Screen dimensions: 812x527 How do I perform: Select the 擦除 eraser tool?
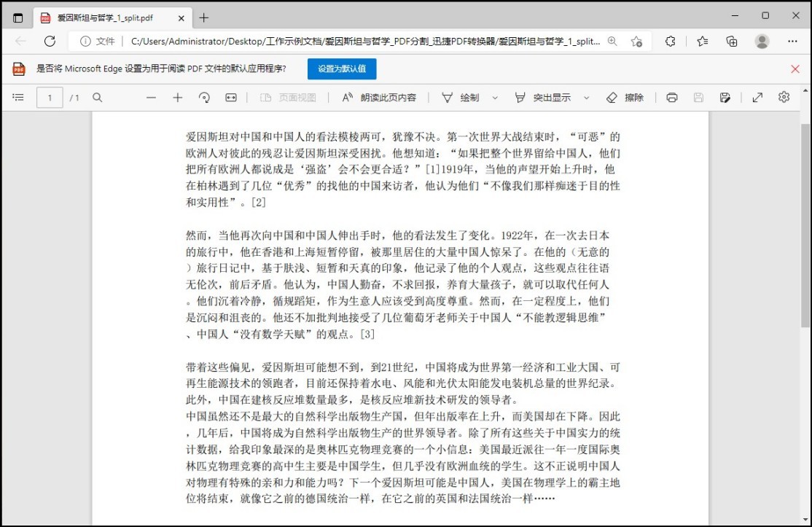pos(624,96)
